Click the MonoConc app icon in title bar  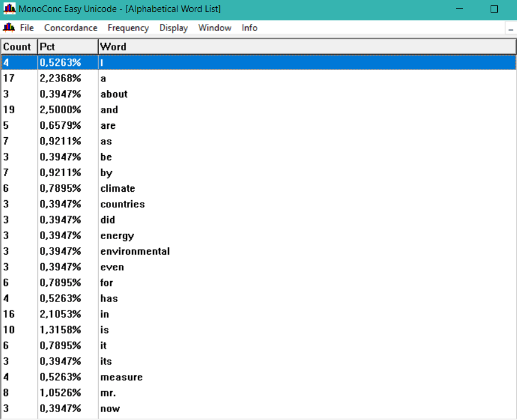[x=10, y=9]
